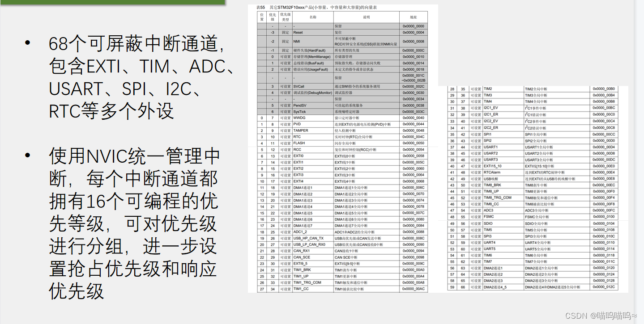
Task: Select the 'WWDG' name cell
Action: point(313,118)
